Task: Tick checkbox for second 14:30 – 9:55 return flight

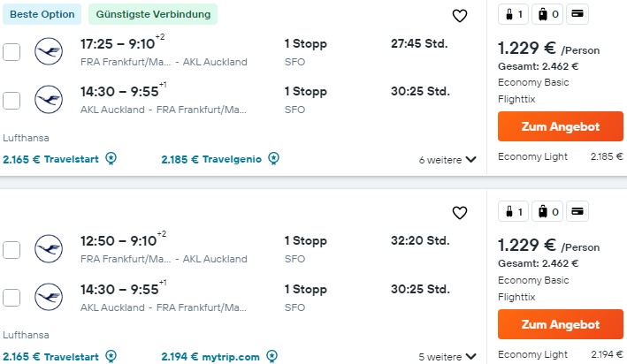Action: 11,298
